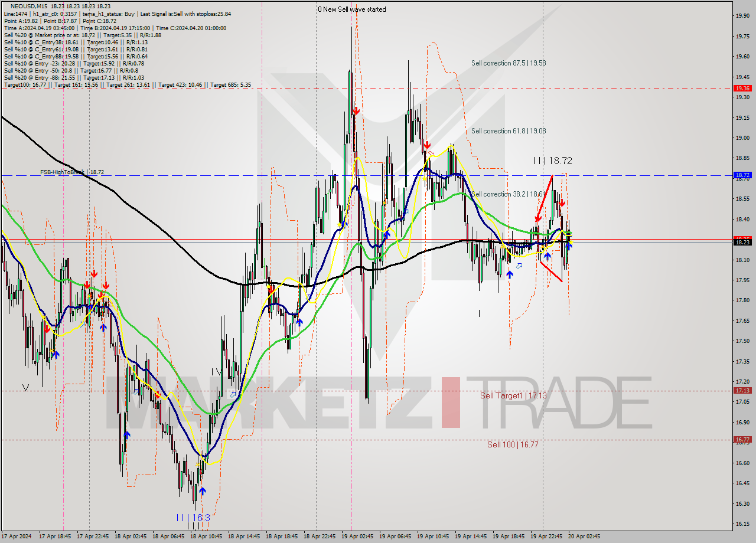Click the NEOUSD,M15 chart title
Screen dimensions: 756x543
coord(28,6)
